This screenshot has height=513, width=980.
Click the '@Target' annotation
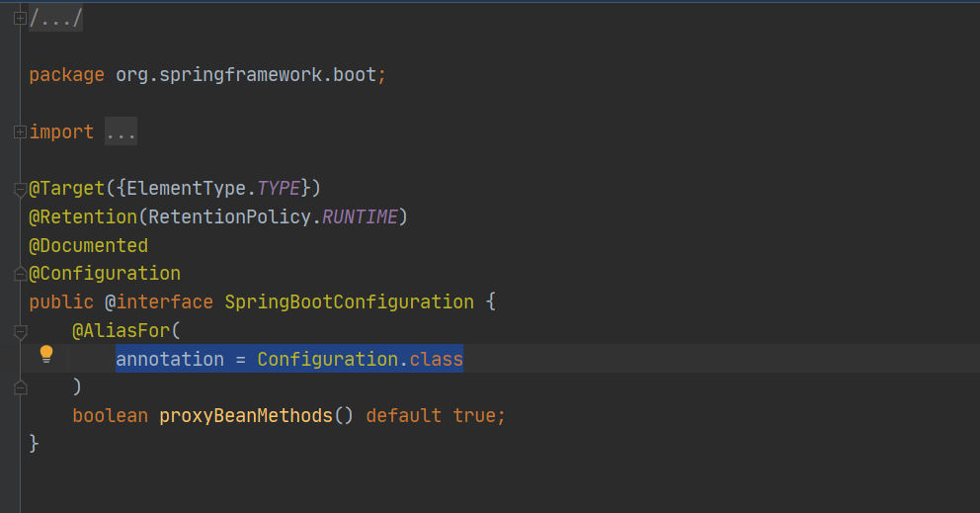tap(67, 189)
